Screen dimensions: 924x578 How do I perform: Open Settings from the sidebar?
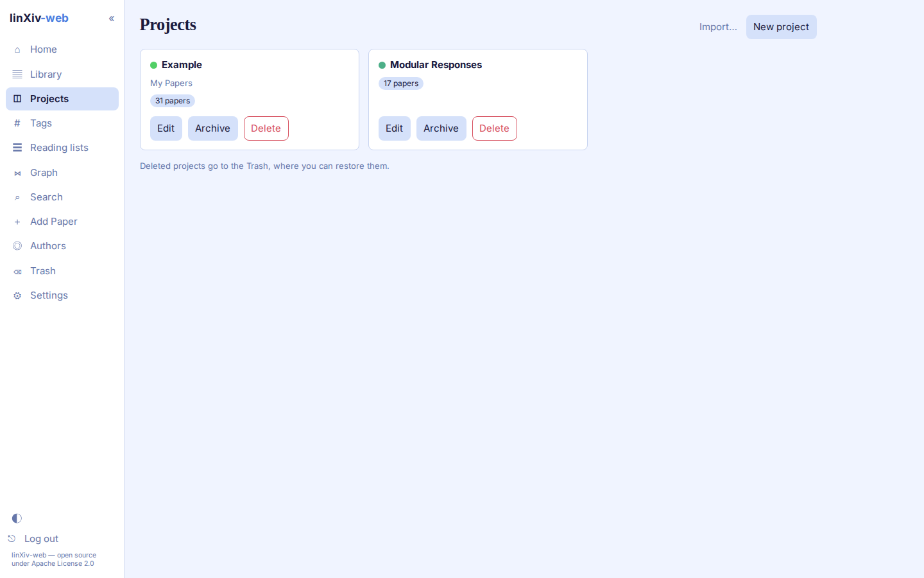click(62, 295)
